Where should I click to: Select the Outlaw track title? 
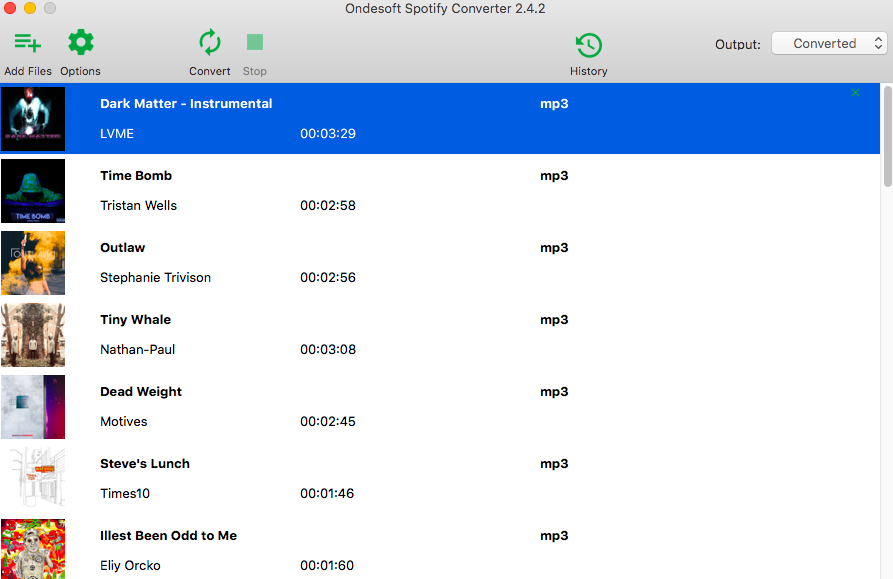click(122, 248)
